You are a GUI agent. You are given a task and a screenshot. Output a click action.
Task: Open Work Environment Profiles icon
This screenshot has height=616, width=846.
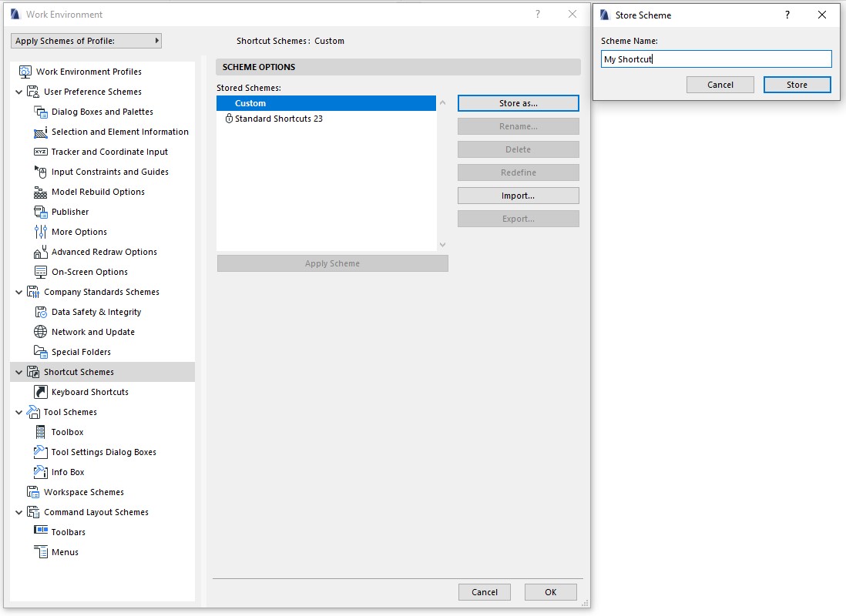coord(25,72)
